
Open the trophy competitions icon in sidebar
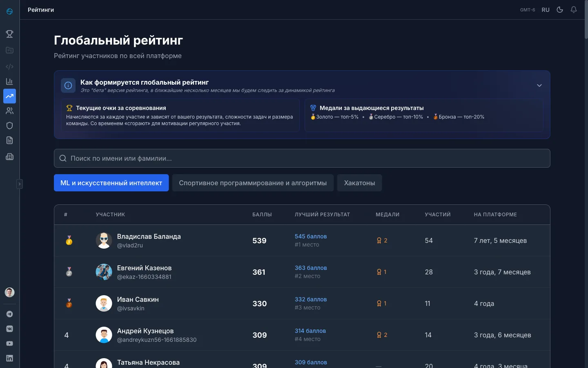(9, 34)
